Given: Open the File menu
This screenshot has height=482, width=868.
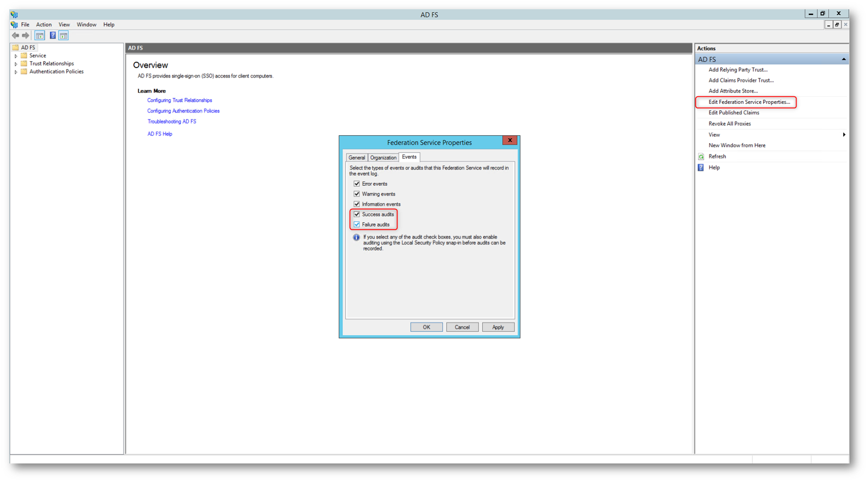Looking at the screenshot, I should (x=25, y=24).
